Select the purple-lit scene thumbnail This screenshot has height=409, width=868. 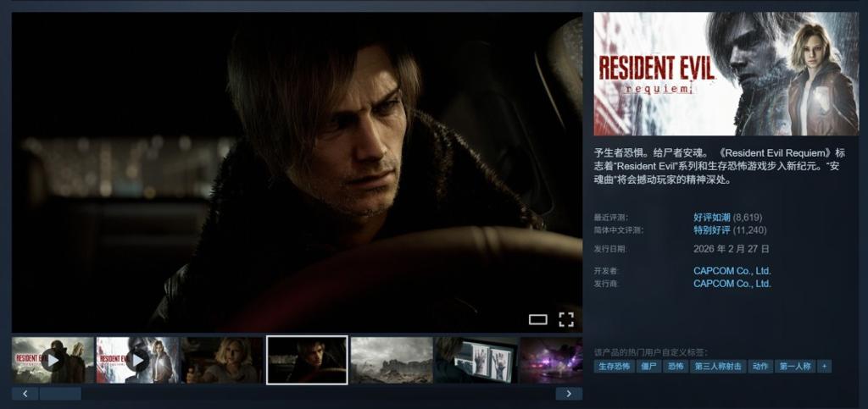(550, 360)
